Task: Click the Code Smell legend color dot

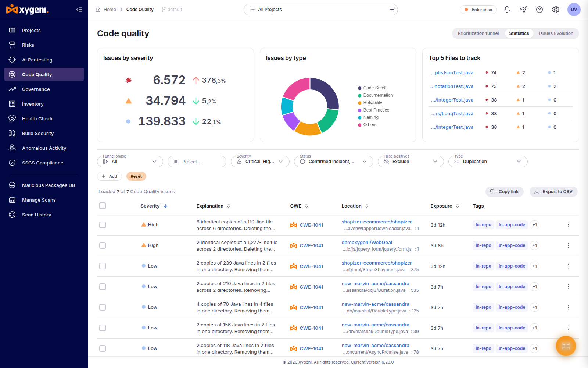Action: tap(360, 88)
